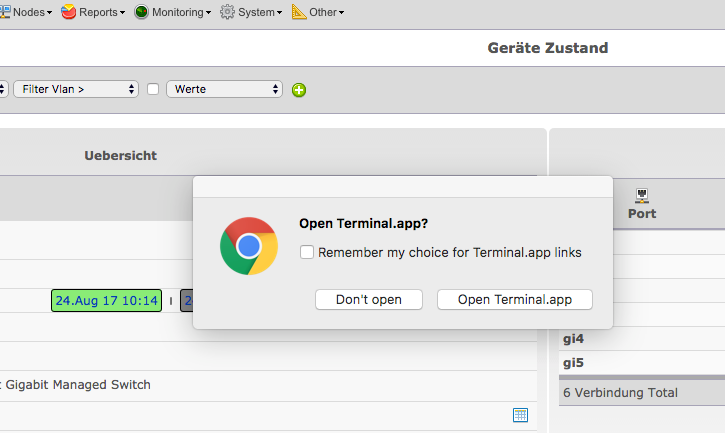
Task: Expand the Filter Vlan dropdown
Action: 76,89
